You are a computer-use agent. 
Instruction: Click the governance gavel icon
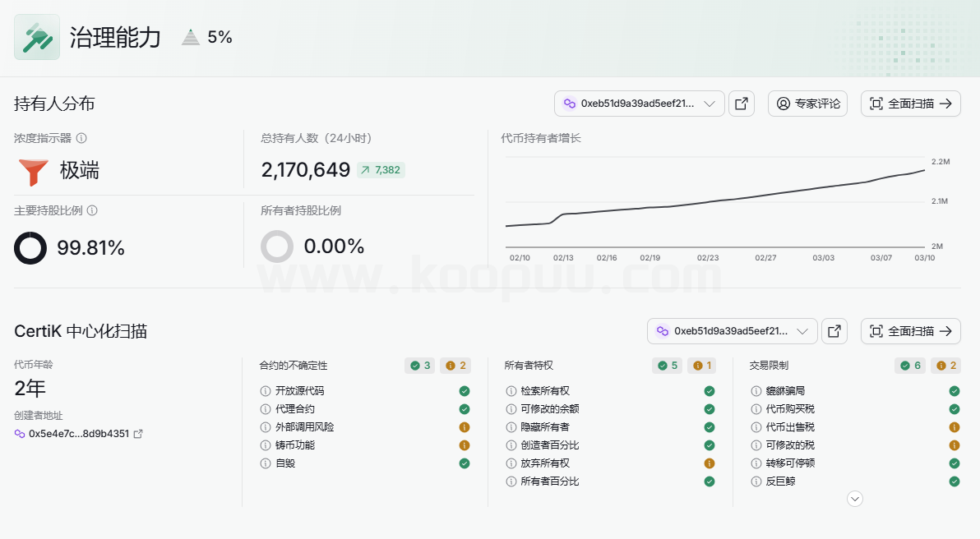pyautogui.click(x=37, y=38)
